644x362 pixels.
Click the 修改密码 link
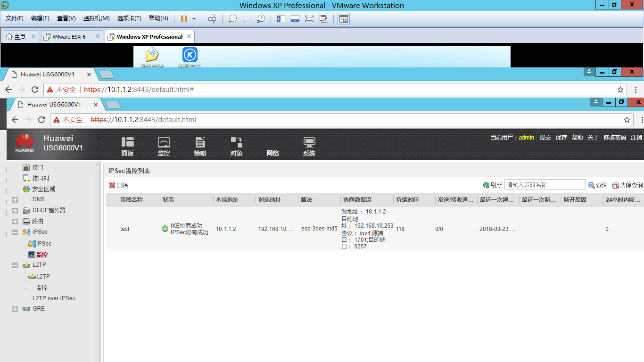[615, 138]
